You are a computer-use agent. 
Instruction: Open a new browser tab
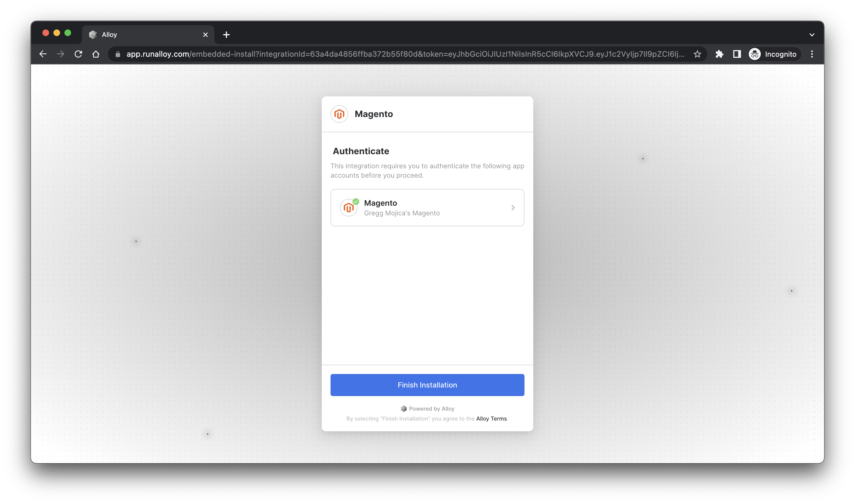226,35
